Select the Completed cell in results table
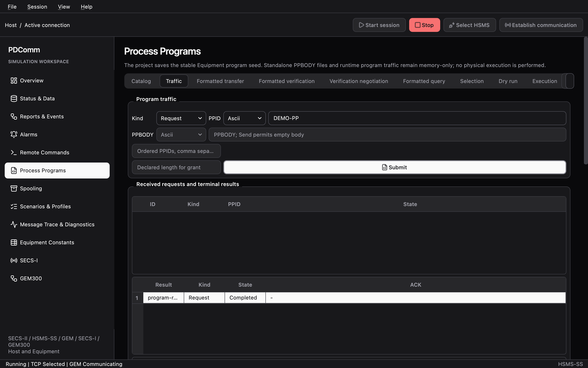This screenshot has height=368, width=588. tap(245, 298)
